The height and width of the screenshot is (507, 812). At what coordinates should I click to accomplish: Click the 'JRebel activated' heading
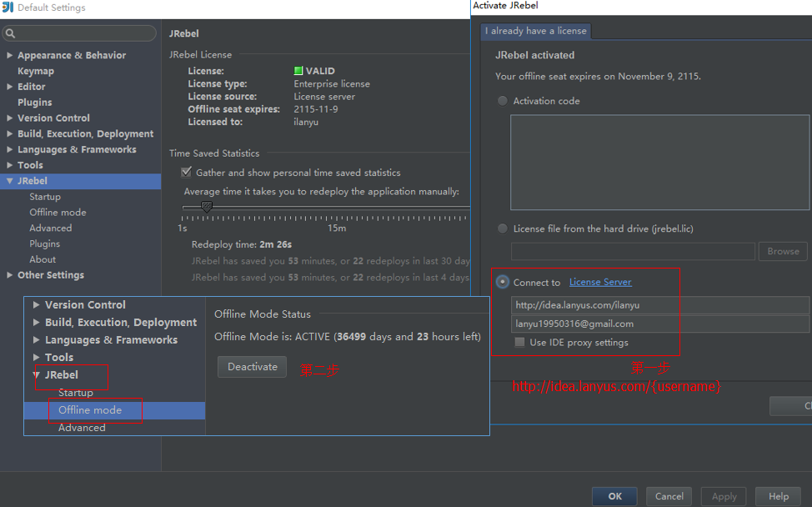(x=535, y=55)
